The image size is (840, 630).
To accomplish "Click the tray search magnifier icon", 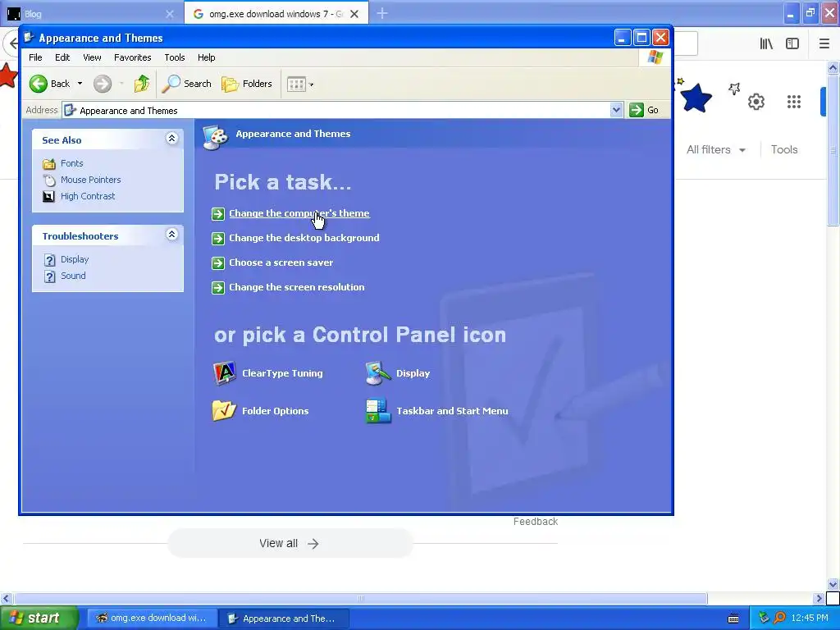I will 779,619.
